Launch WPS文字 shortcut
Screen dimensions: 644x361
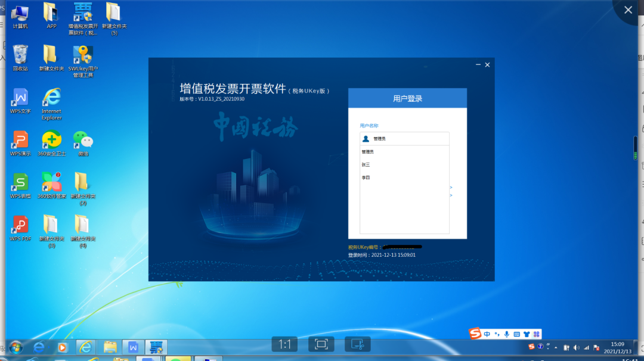tap(20, 101)
